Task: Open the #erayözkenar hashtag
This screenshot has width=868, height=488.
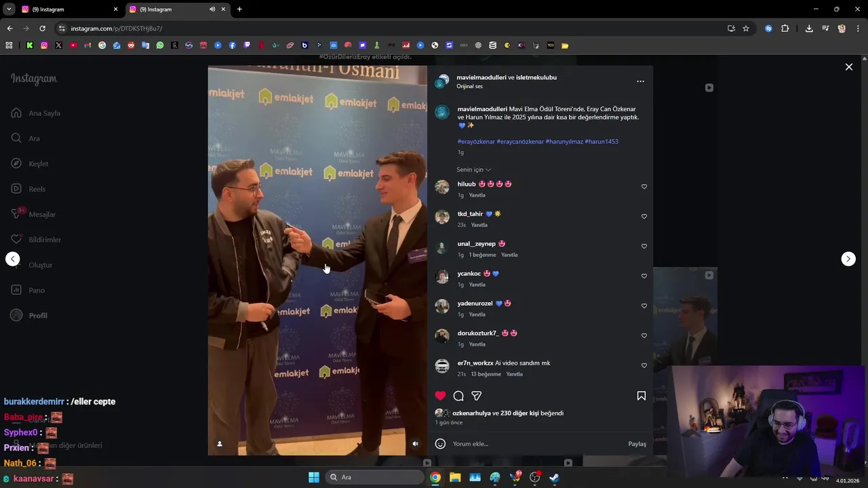Action: coord(476,142)
